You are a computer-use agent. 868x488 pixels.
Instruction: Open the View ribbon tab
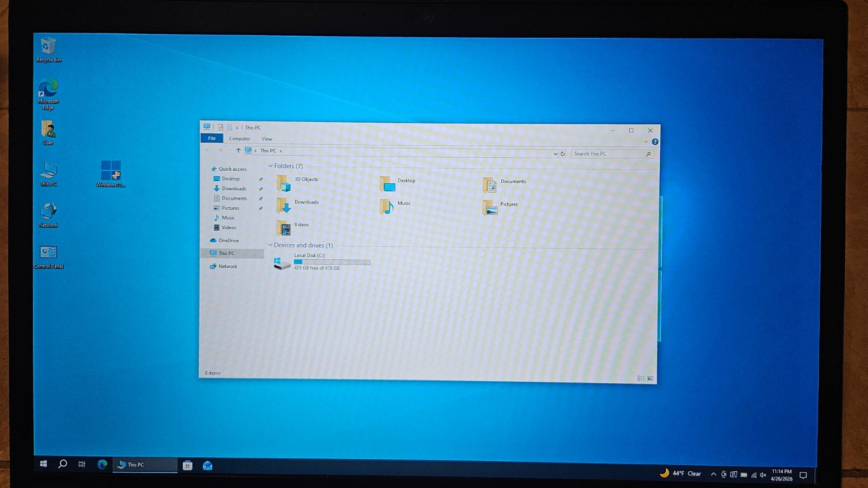click(267, 139)
